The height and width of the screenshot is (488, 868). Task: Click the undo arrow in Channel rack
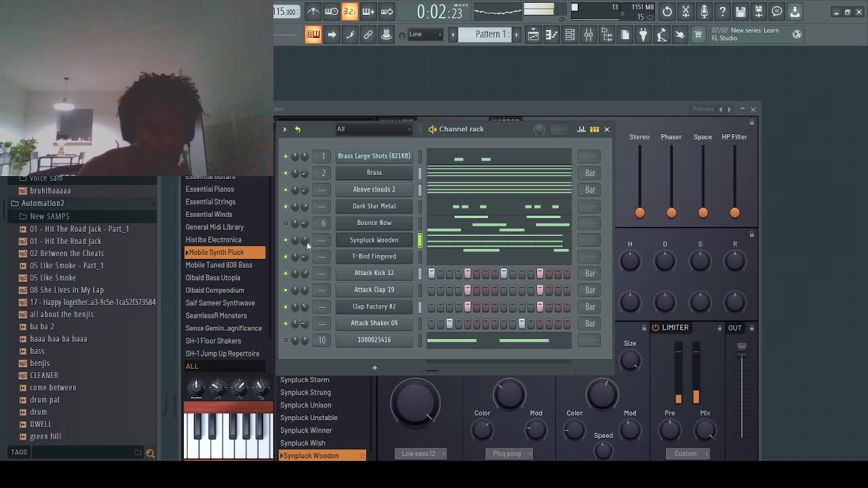298,129
